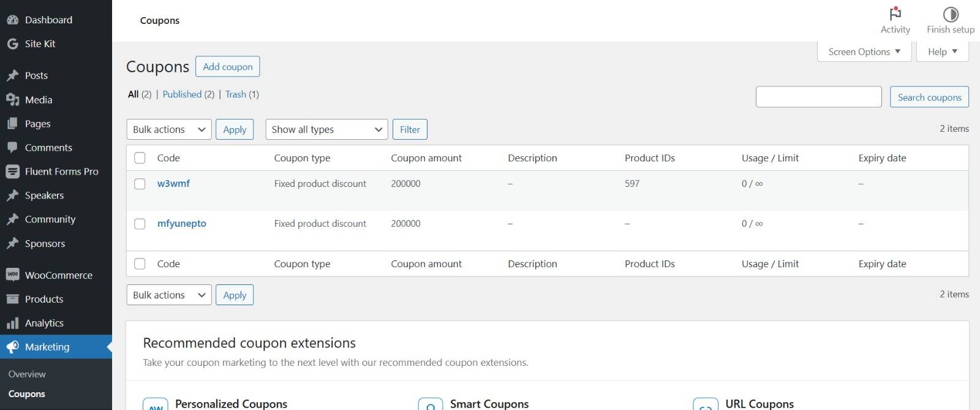Viewport: 980px width, 410px height.
Task: Open the top Bulk actions dropdown
Action: (169, 129)
